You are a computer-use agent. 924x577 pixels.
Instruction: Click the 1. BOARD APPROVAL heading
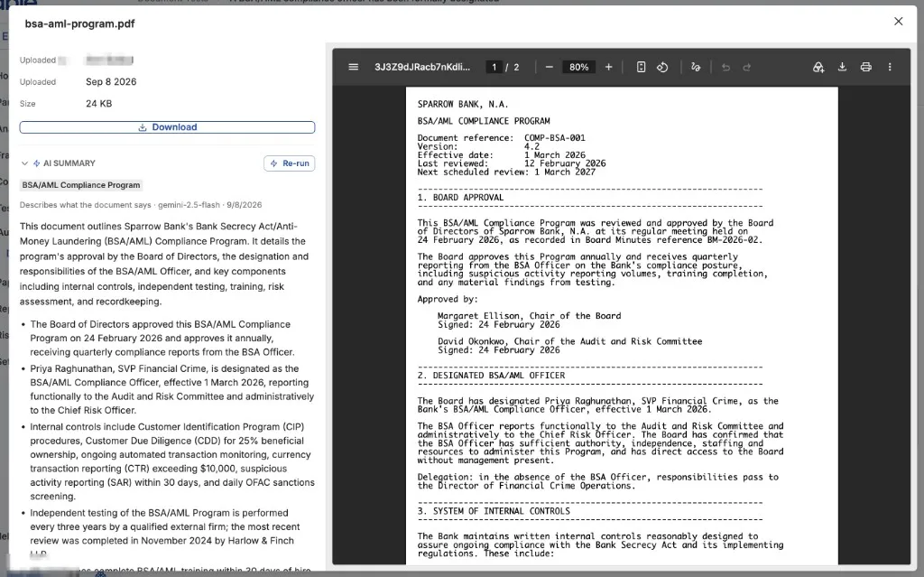pyautogui.click(x=460, y=198)
